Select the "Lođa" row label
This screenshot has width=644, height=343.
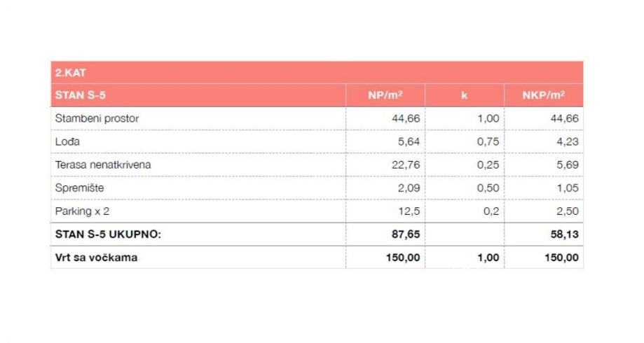[68, 141]
